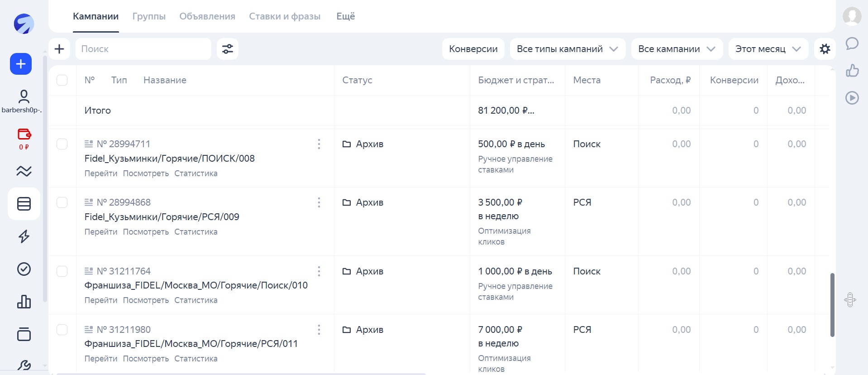Image resolution: width=868 pixels, height=375 pixels.
Task: Click the left sidebar vertical scrollbar
Action: tap(45, 179)
